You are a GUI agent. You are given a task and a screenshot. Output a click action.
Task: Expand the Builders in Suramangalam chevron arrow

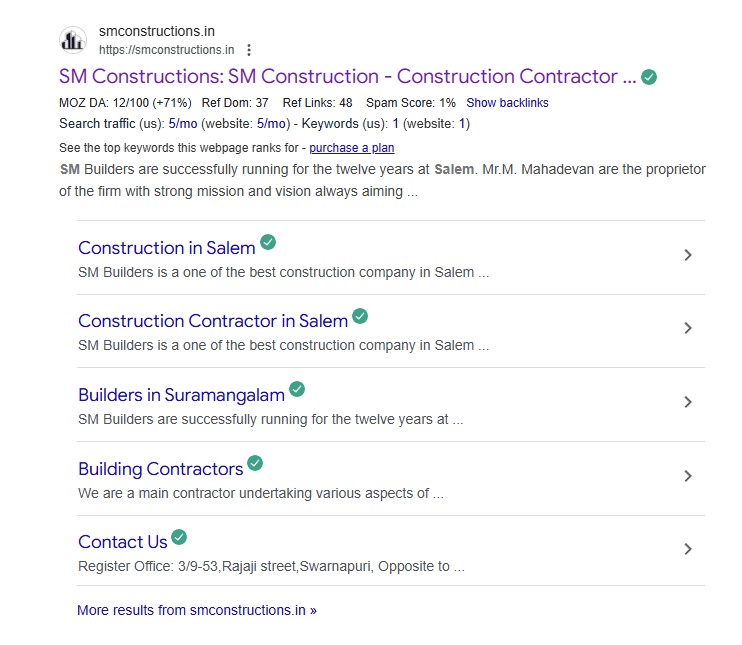688,402
